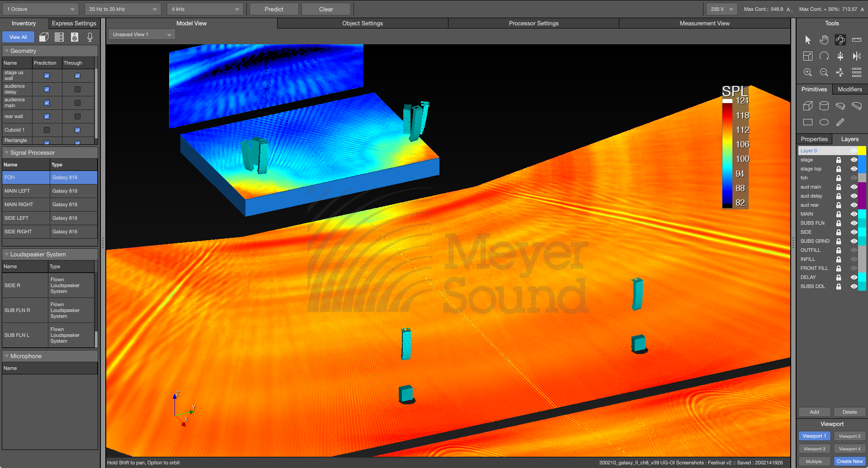Zoom in with magnifier plus tool
Image resolution: width=868 pixels, height=468 pixels.
click(x=808, y=72)
